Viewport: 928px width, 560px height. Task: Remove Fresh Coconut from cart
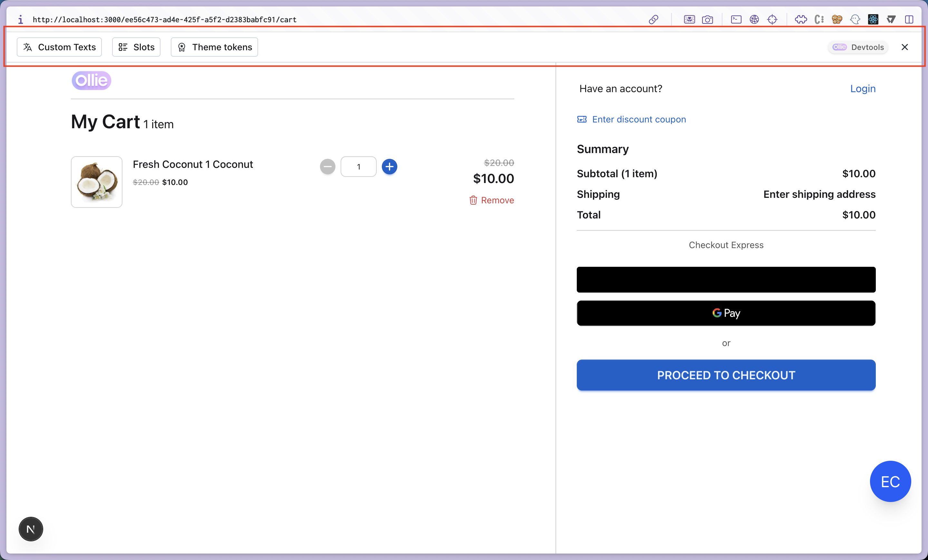pos(492,200)
